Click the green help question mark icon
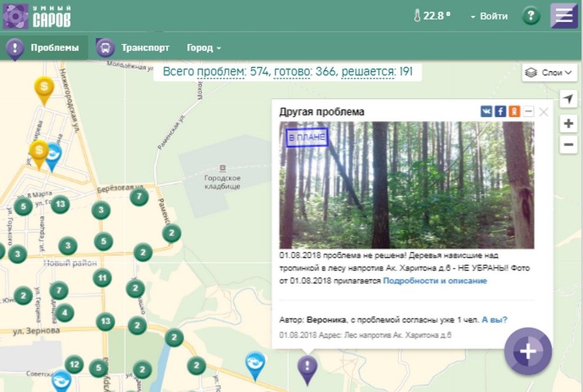Image resolution: width=583 pixels, height=392 pixels. click(531, 16)
